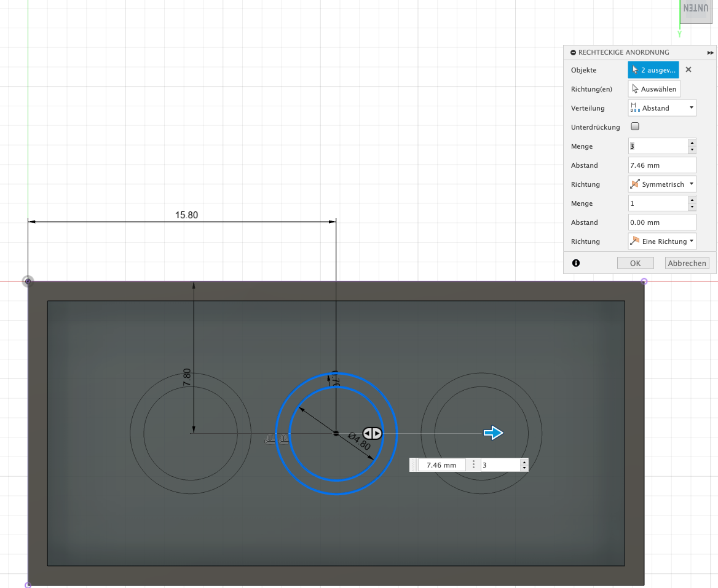This screenshot has width=718, height=588.
Task: Click the blue direction arrow manipulator
Action: click(493, 433)
